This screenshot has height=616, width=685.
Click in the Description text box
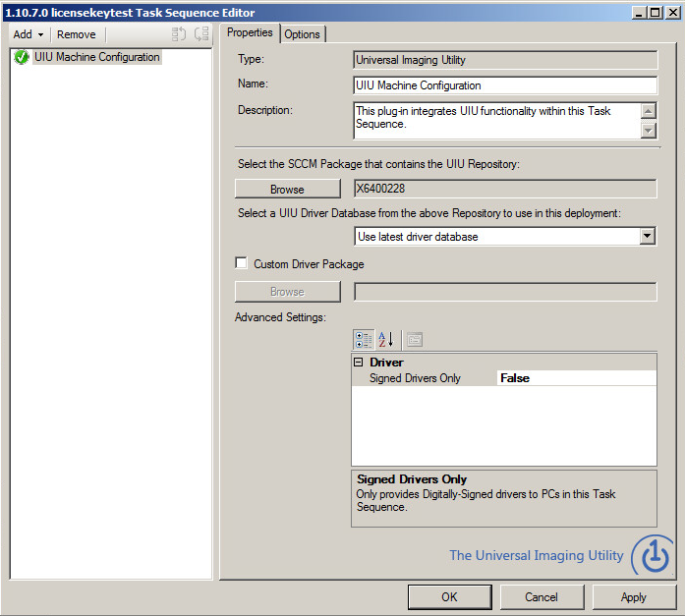pos(497,121)
